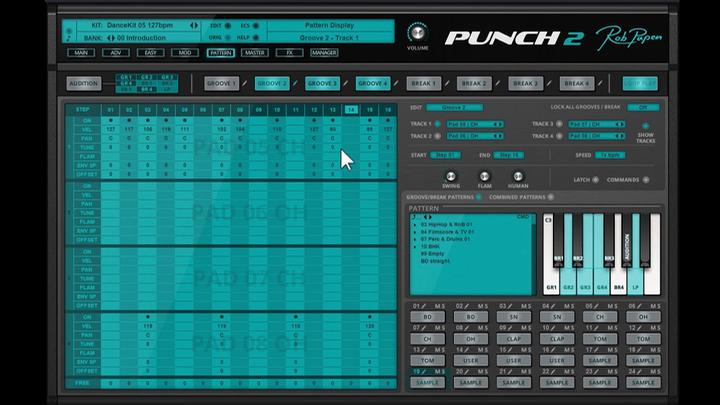Select the Groove/Break Patterns radio option
Image resolution: width=720 pixels, height=405 pixels.
479,197
